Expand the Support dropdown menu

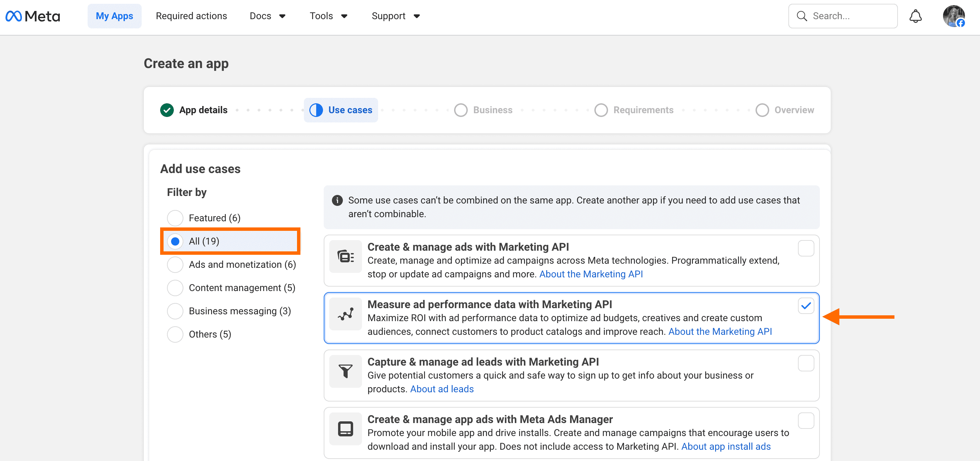coord(396,16)
